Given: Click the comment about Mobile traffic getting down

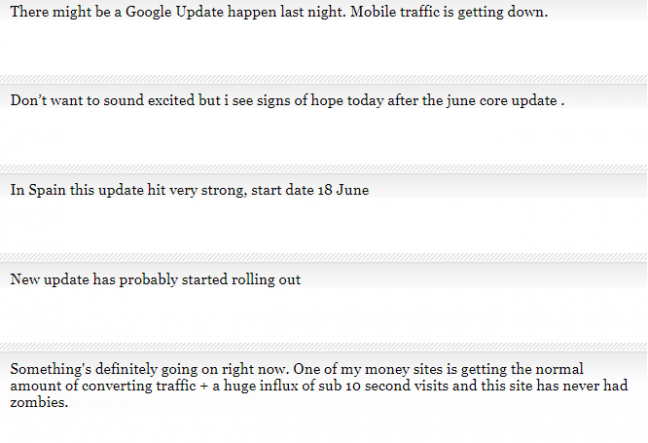Looking at the screenshot, I should pyautogui.click(x=279, y=12).
